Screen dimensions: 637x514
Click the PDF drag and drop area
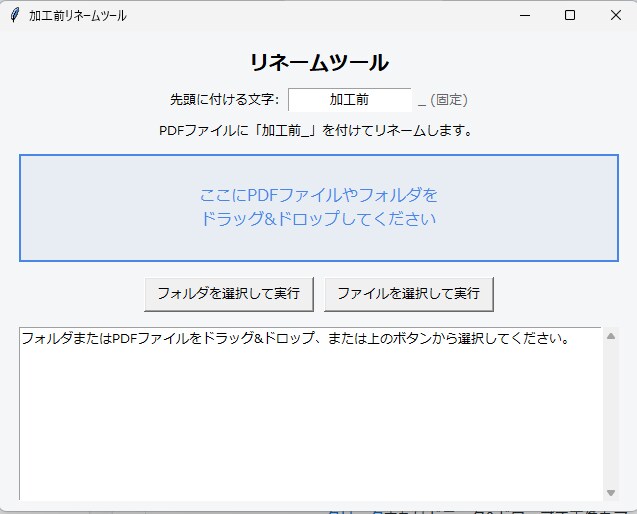[x=319, y=208]
